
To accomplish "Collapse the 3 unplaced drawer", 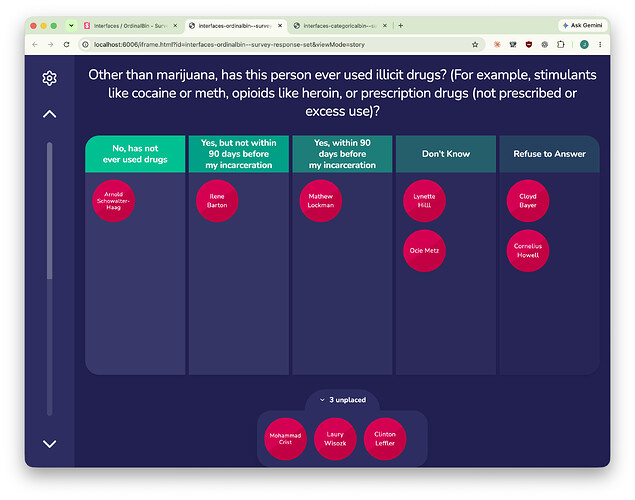I will click(343, 400).
